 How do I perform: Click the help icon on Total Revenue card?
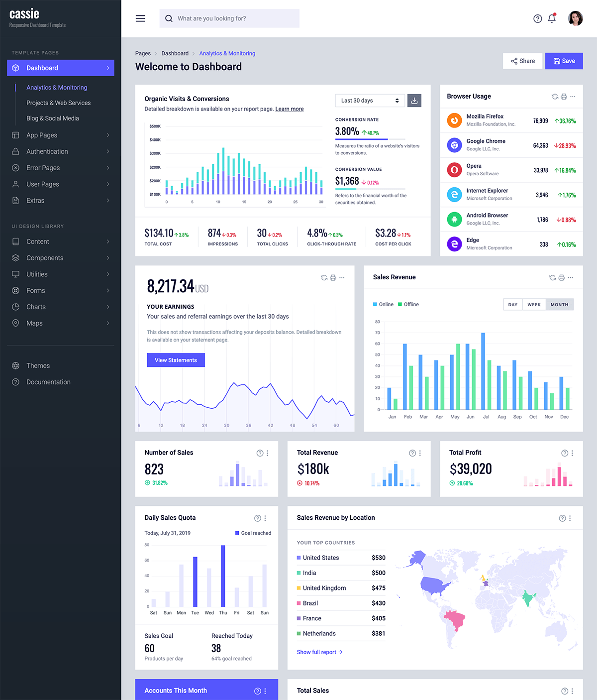click(x=412, y=453)
